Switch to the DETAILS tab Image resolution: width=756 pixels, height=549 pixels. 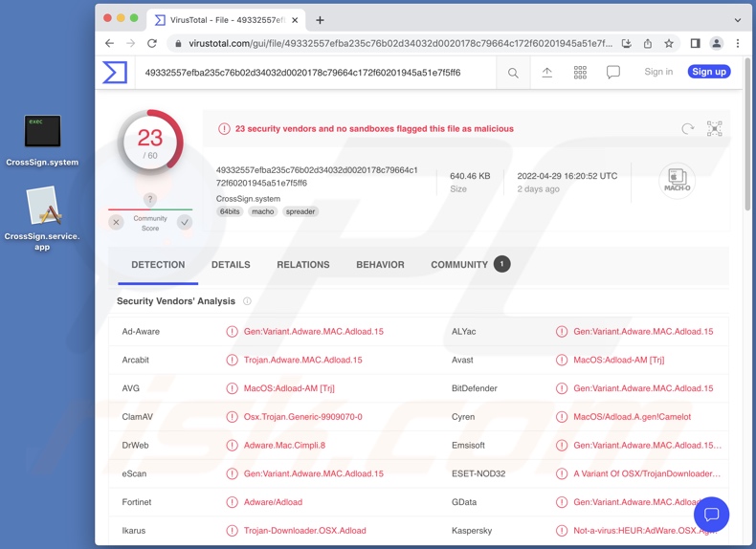point(231,265)
